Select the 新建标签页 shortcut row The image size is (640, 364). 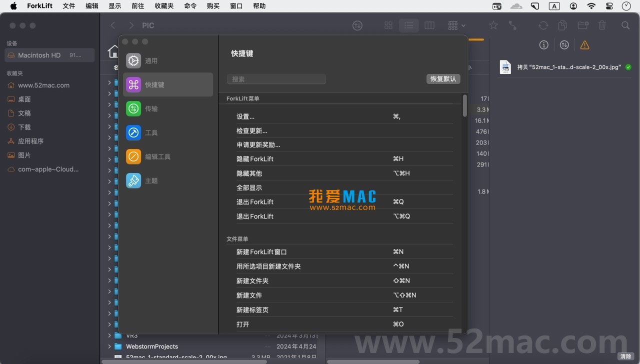coord(344,310)
